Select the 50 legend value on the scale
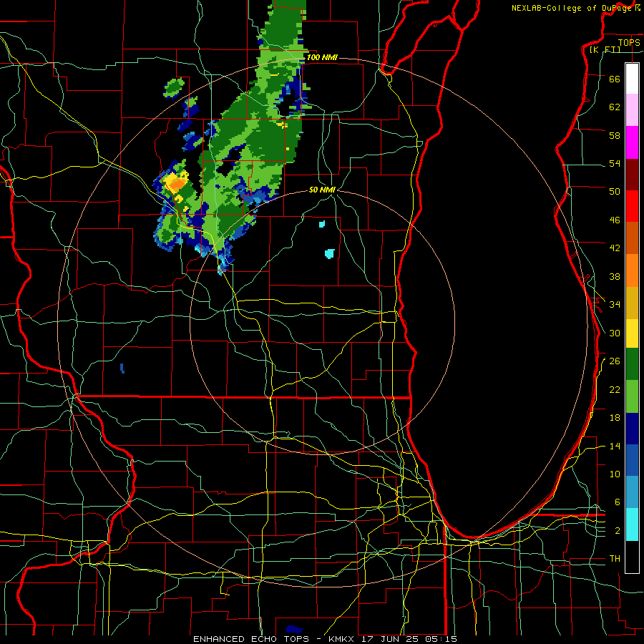Screen dimensions: 644x644 615,191
